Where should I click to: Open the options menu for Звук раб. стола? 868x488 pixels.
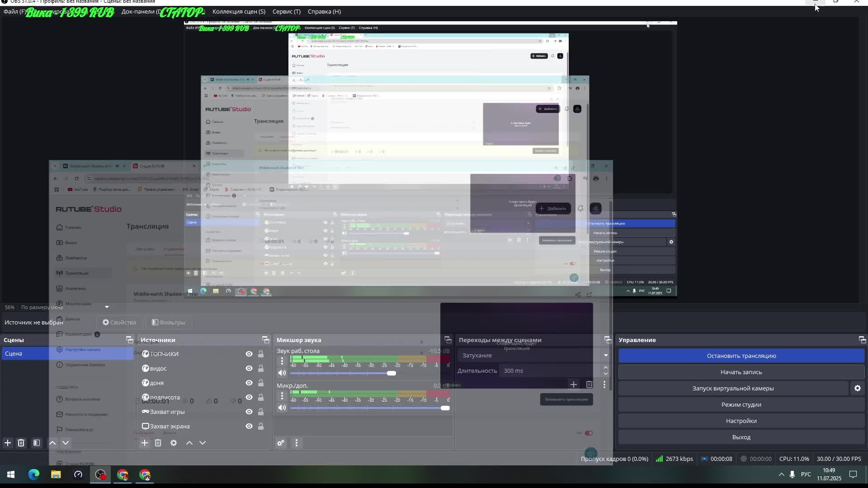[282, 361]
